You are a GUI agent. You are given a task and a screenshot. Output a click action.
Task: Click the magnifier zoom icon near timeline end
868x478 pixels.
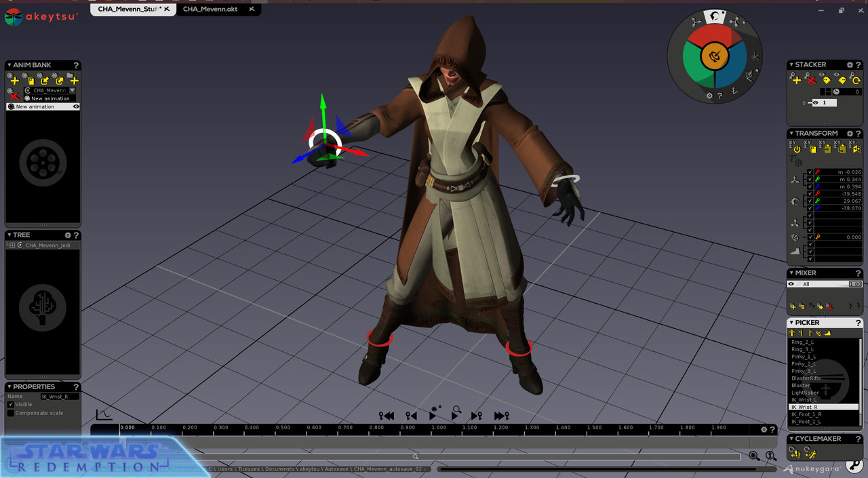(754, 456)
